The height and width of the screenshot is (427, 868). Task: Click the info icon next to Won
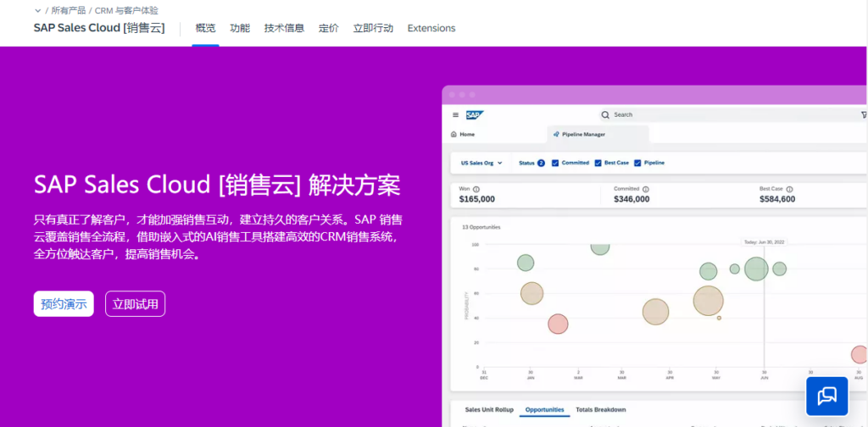pos(476,189)
